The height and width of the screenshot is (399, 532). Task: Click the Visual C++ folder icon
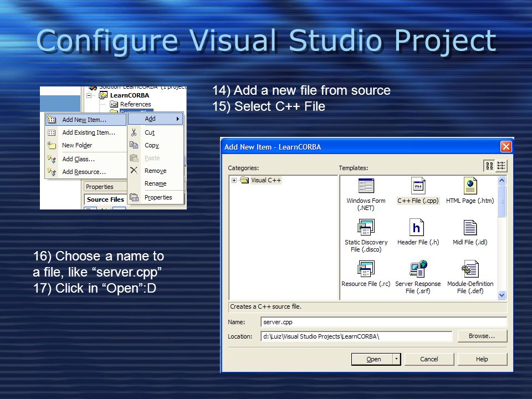244,180
